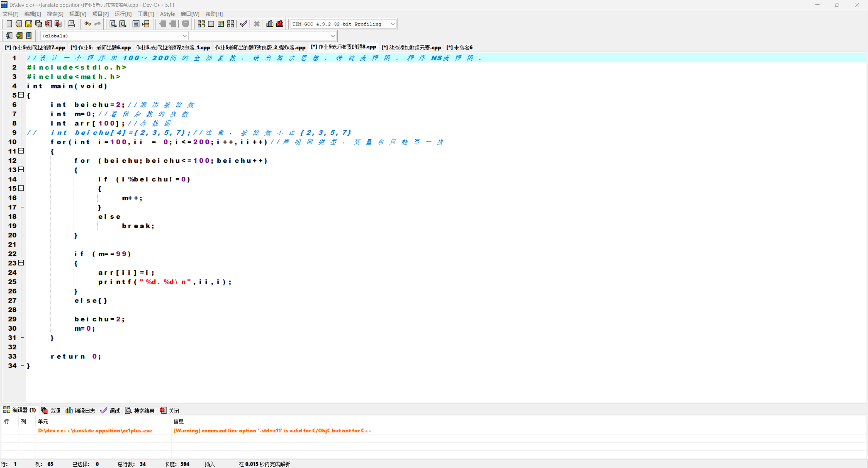Click the compiler warning message row

pos(272,431)
